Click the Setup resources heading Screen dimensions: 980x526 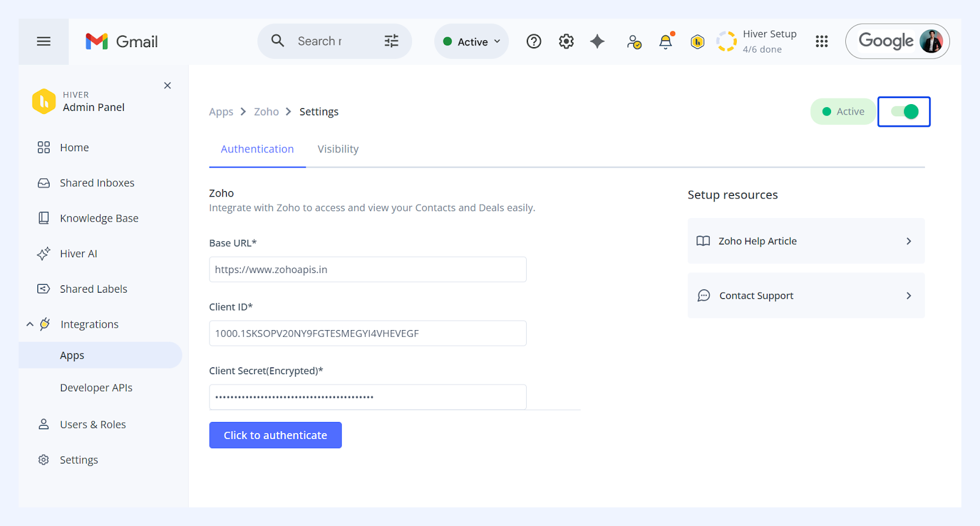click(733, 195)
